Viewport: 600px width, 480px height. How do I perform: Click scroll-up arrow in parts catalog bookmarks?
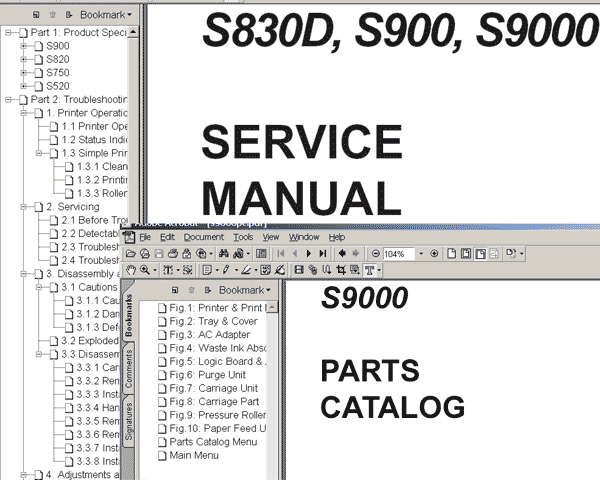[x=272, y=307]
